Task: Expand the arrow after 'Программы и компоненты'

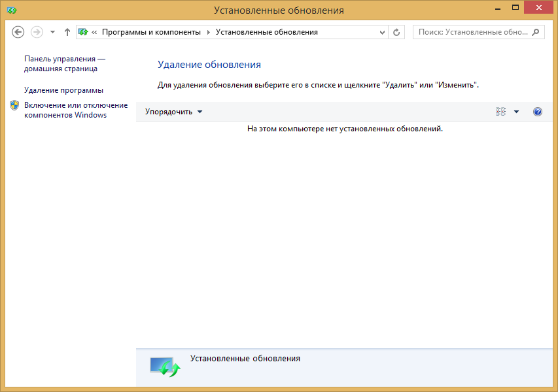Action: [209, 33]
